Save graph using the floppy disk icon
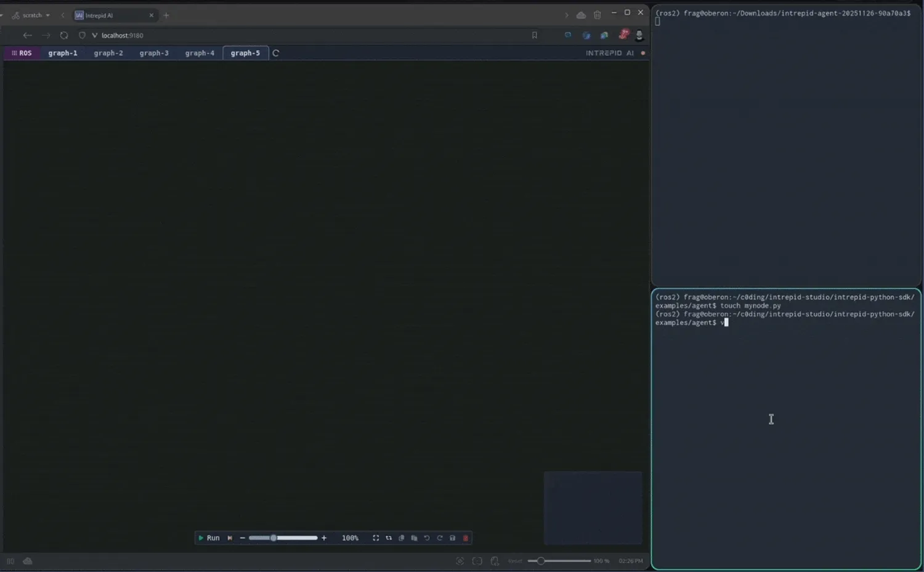 tap(453, 538)
